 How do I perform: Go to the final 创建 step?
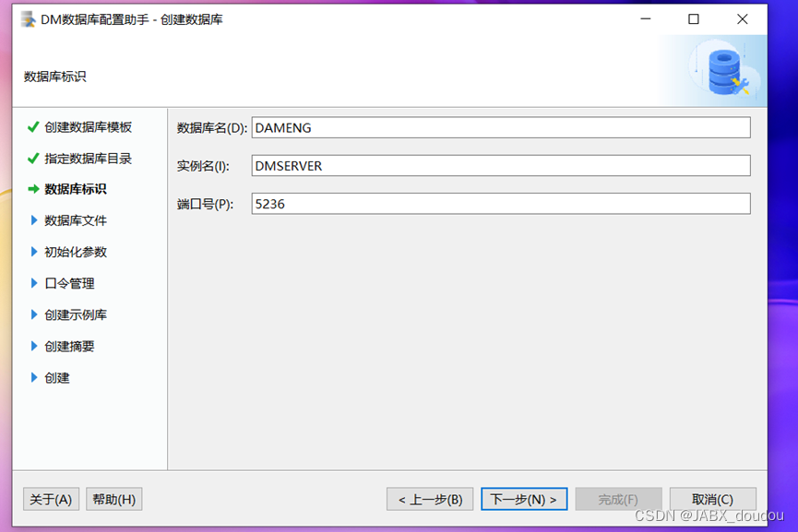pos(57,378)
